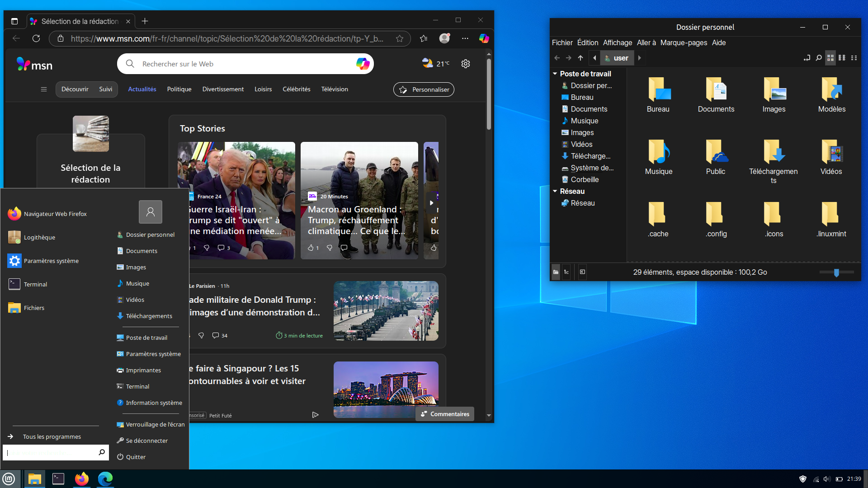The width and height of the screenshot is (868, 488).
Task: Switch file manager to list view
Action: [x=842, y=58]
